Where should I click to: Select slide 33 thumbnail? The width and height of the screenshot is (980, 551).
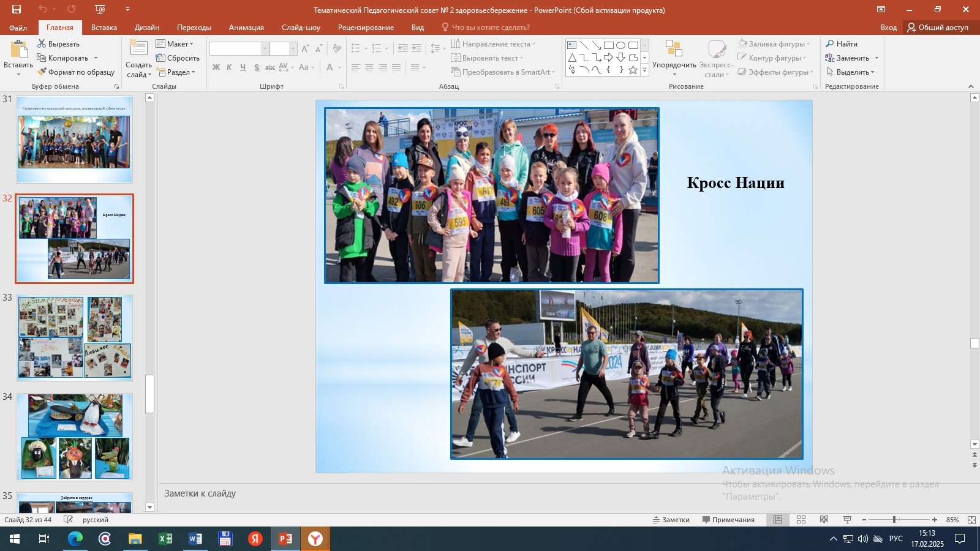pos(74,337)
